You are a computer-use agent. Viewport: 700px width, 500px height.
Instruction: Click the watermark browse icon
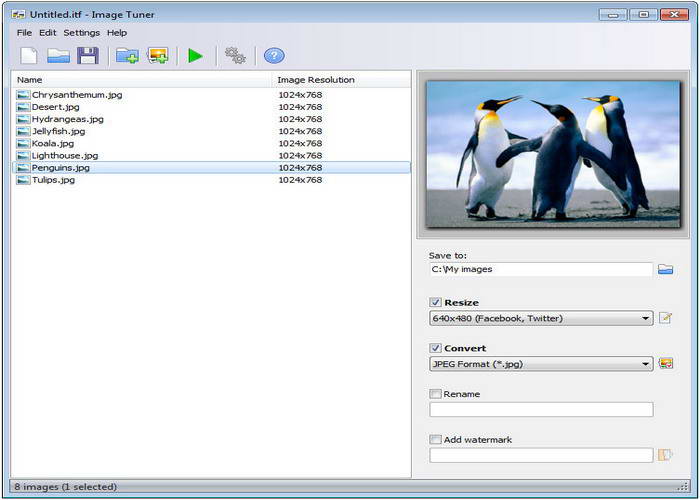click(x=665, y=455)
